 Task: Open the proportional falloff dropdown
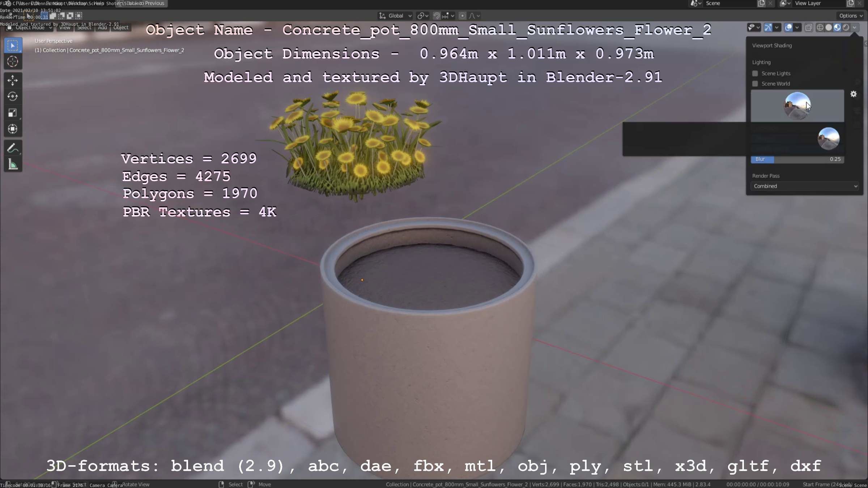[474, 16]
